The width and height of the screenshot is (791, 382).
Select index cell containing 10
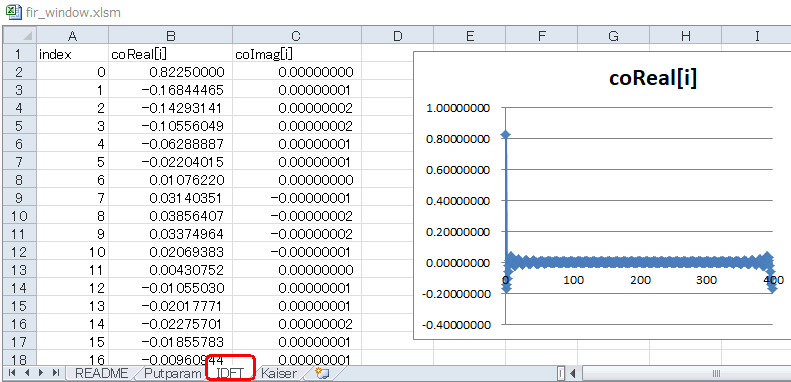[x=72, y=252]
